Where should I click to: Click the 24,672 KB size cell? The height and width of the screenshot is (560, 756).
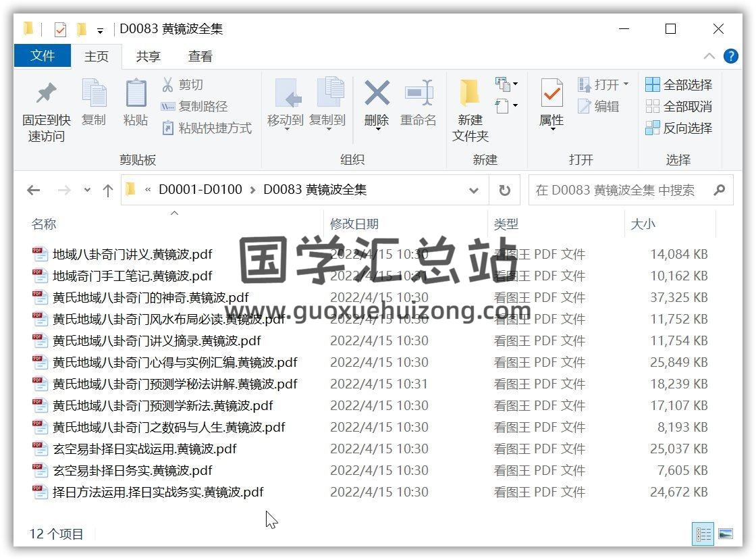tap(679, 492)
